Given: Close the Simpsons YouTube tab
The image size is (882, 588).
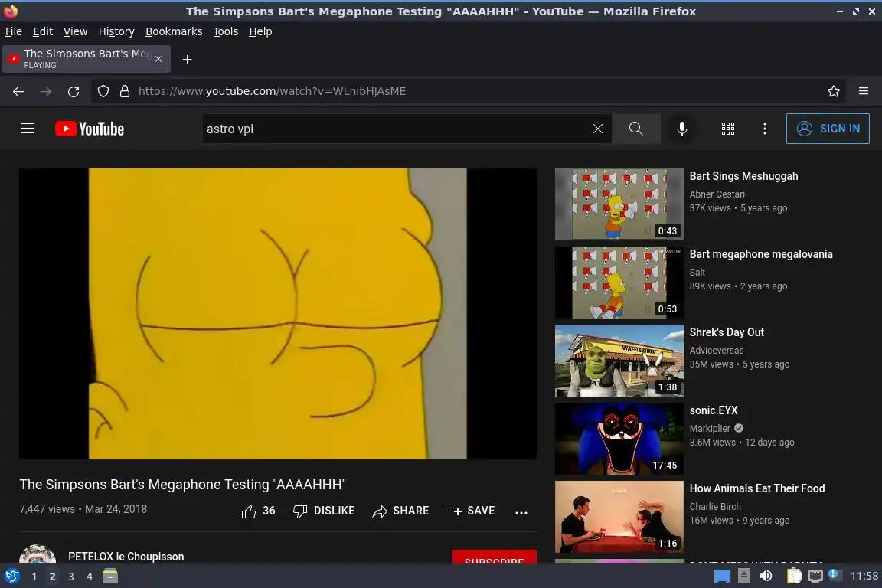Looking at the screenshot, I should 158,59.
